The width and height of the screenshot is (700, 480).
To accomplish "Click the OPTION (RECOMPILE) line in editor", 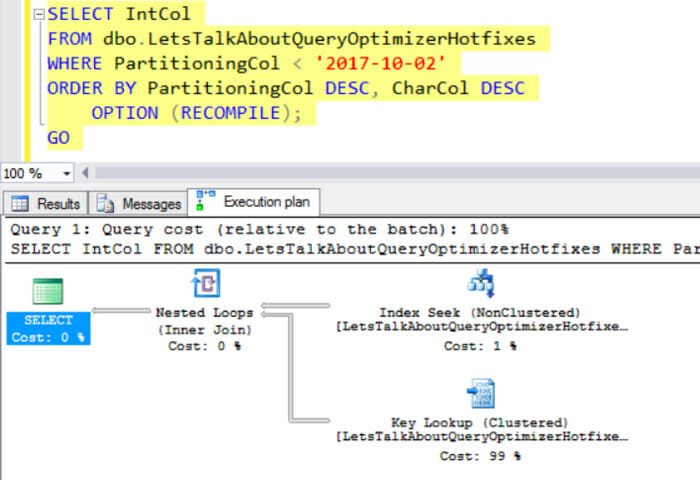I will click(196, 113).
